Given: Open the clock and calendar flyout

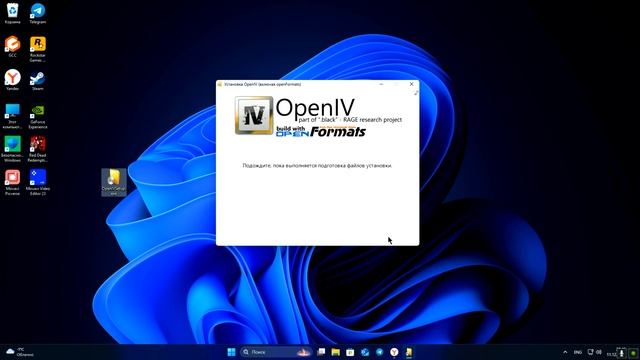Looking at the screenshot, I should (616, 352).
